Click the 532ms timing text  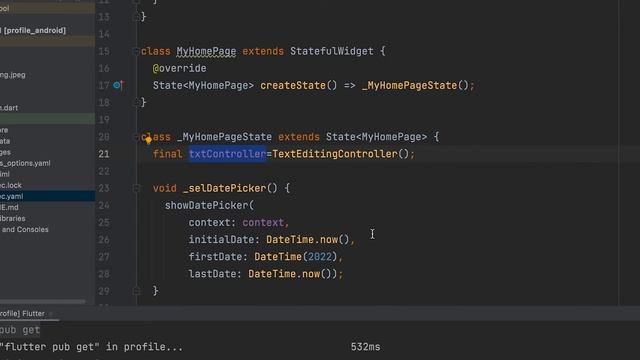(x=365, y=347)
